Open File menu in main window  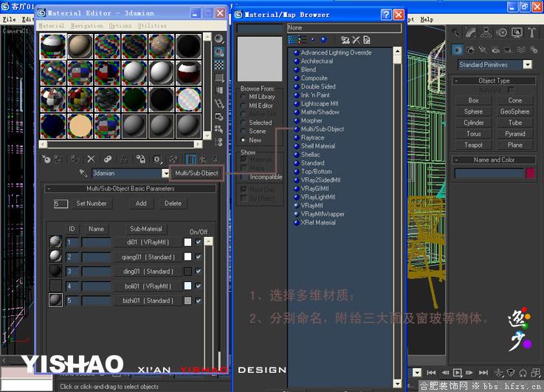10,19
